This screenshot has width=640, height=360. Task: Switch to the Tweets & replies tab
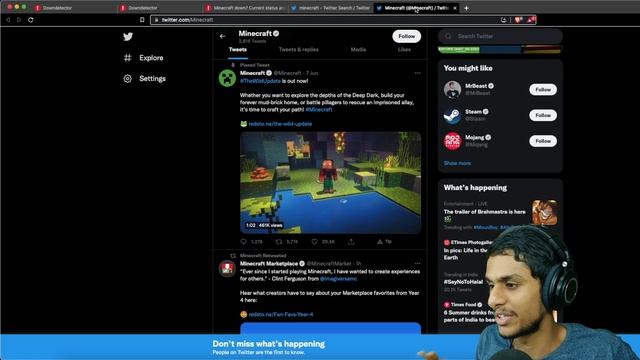click(298, 49)
